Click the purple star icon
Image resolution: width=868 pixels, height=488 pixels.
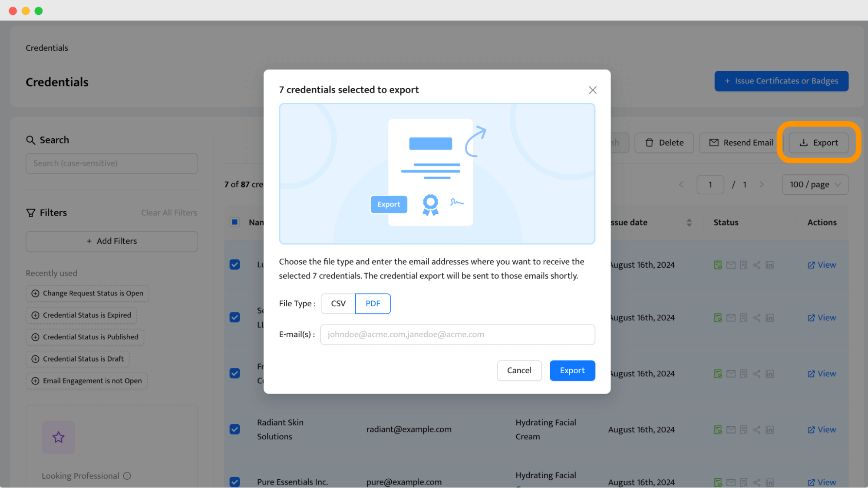pos(58,437)
